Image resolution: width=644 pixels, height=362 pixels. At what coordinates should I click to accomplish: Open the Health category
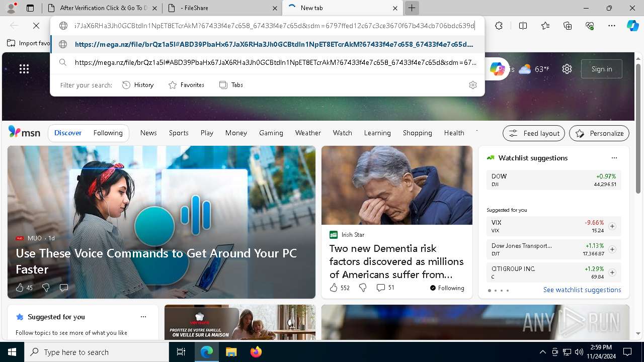tap(454, 133)
